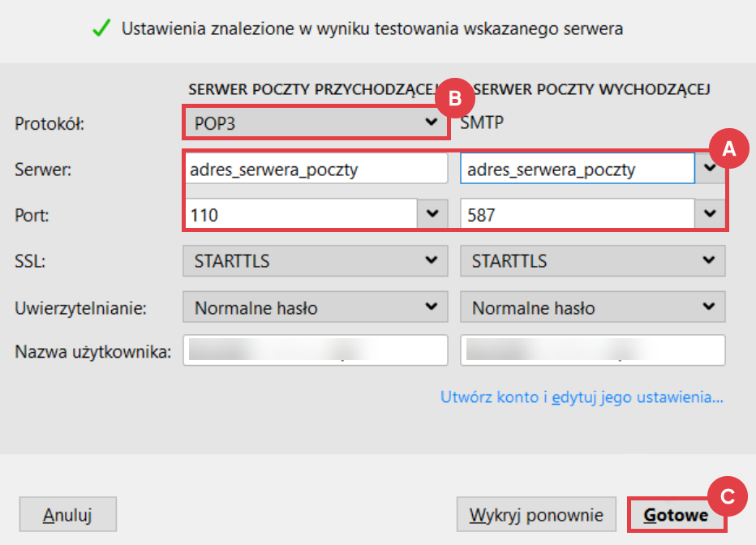Click the outgoing Nazwa użytkownika field

[592, 351]
